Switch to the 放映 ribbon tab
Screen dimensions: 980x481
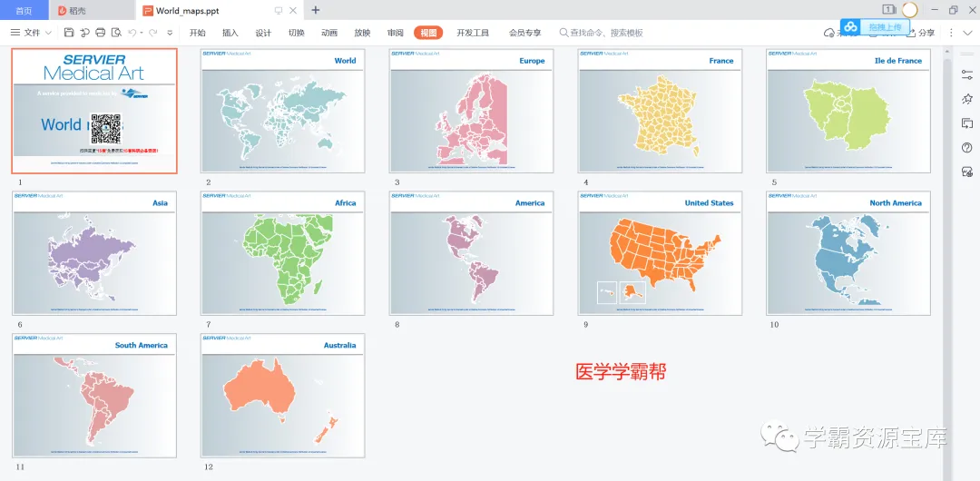362,33
